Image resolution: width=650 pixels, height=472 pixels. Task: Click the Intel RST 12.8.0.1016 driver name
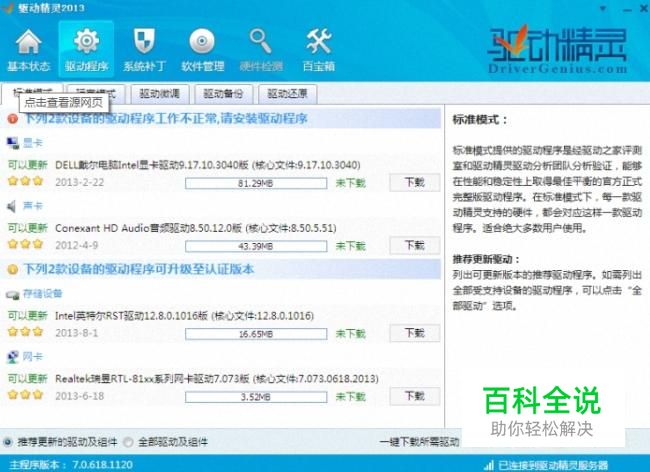pos(184,316)
